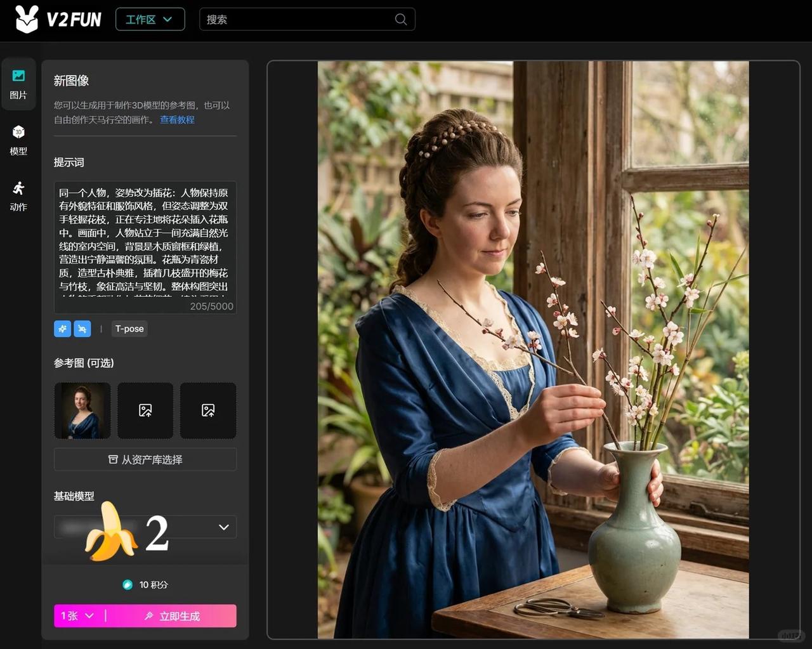Expand the 1张 image count dropdown

(77, 615)
